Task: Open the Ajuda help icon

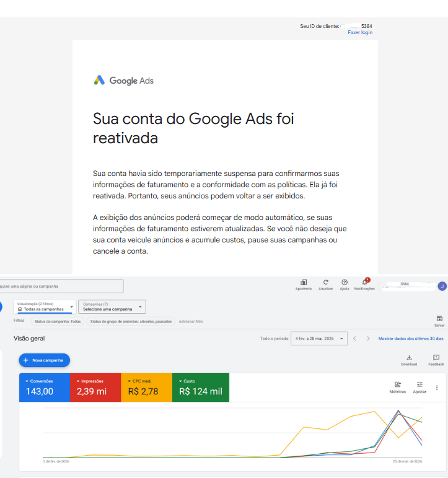Action: coord(345,285)
